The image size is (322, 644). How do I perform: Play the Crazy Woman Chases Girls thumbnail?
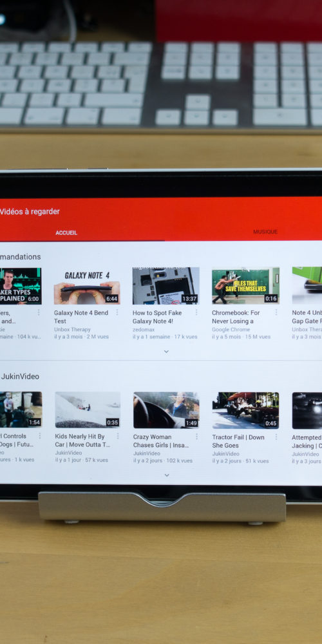coord(166,410)
